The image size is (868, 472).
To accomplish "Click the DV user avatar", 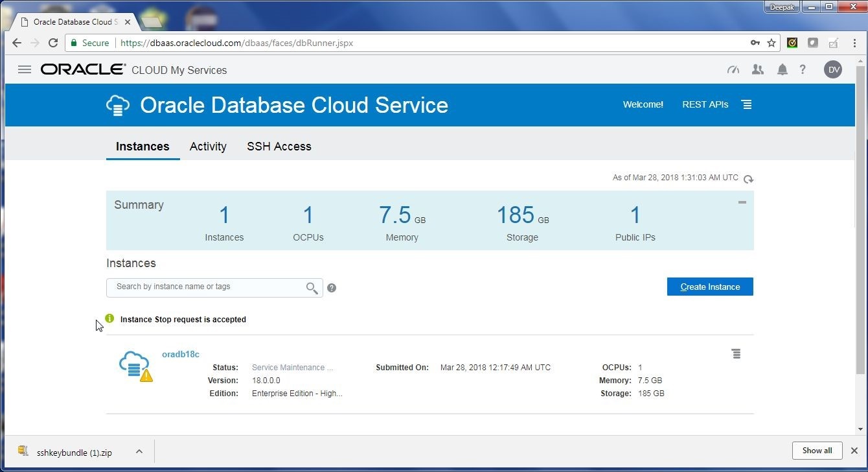I will pyautogui.click(x=833, y=69).
